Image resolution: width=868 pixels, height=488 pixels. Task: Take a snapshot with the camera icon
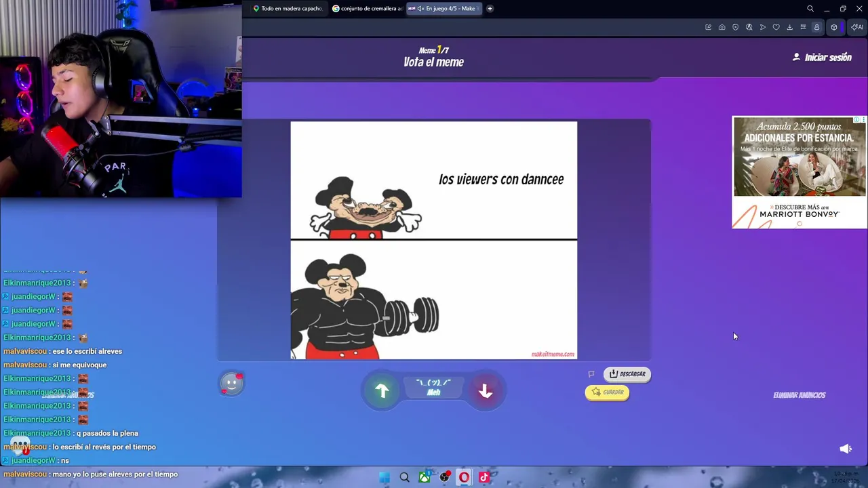722,27
